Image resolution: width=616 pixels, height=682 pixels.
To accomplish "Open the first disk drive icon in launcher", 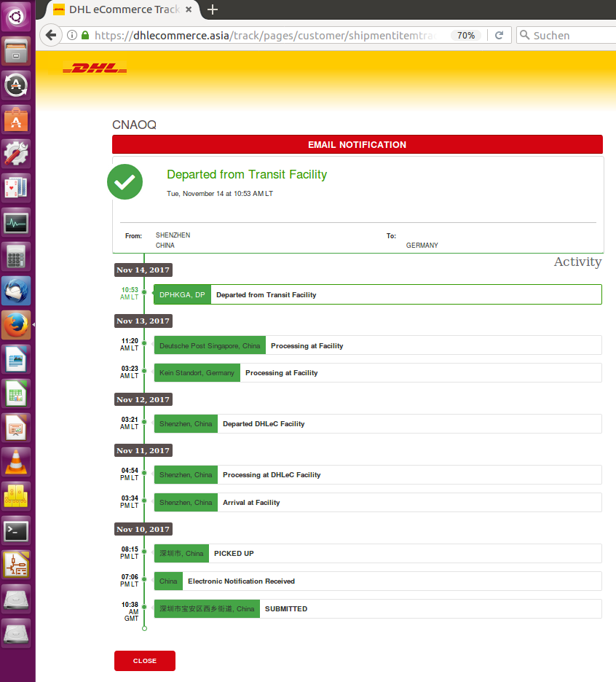I will 16,599.
